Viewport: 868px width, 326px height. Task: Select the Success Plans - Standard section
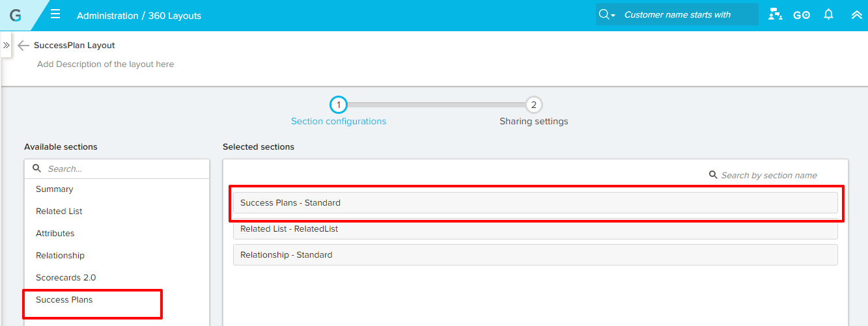(x=535, y=203)
